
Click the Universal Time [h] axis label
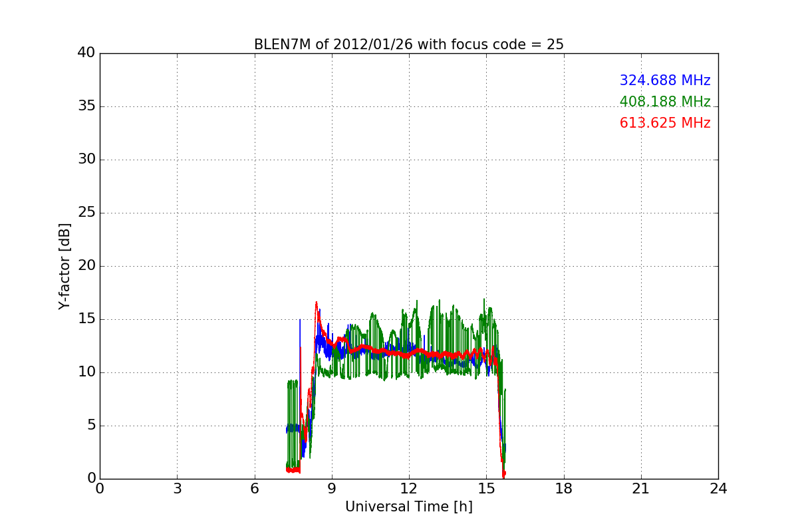coord(409,507)
